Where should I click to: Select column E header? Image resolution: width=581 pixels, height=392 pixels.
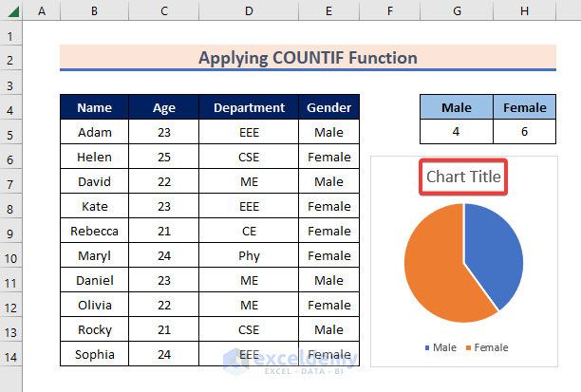click(329, 10)
